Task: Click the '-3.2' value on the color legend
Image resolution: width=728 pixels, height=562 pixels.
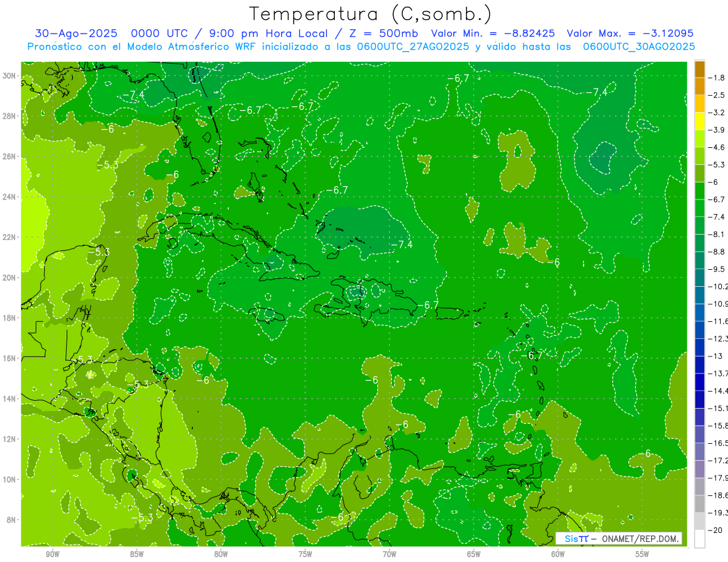Action: click(x=717, y=113)
